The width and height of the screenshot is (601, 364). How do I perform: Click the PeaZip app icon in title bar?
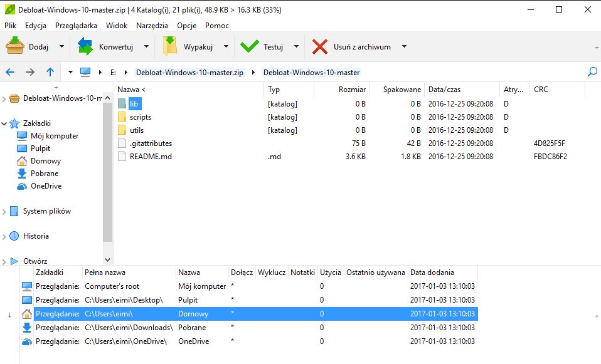9,9
